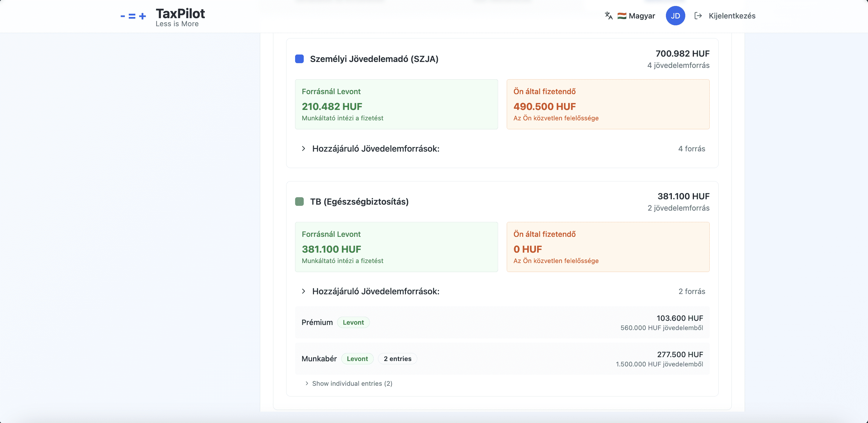
Task: Click the 2 entries badge
Action: click(397, 359)
